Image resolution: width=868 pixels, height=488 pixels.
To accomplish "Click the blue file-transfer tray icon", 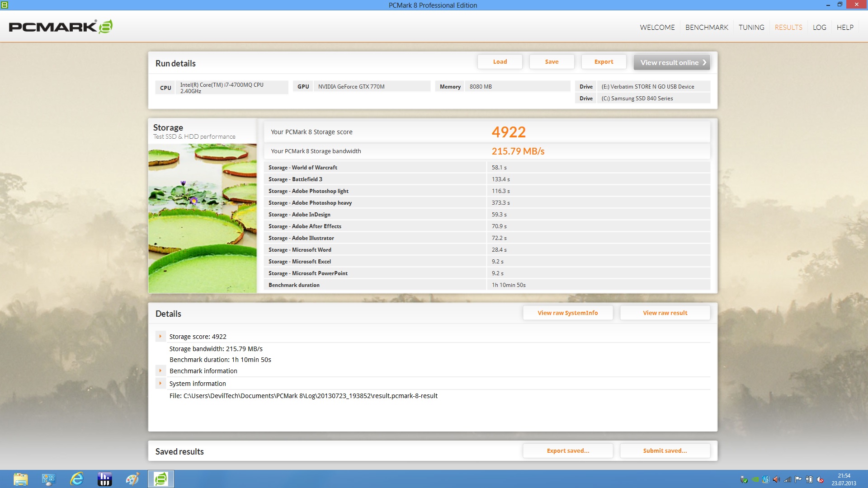I will (765, 479).
